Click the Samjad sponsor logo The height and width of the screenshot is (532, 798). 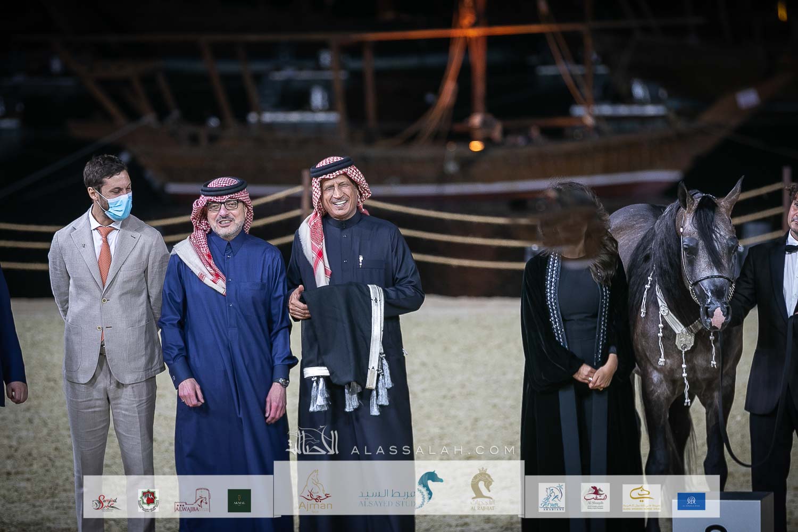coord(105,501)
